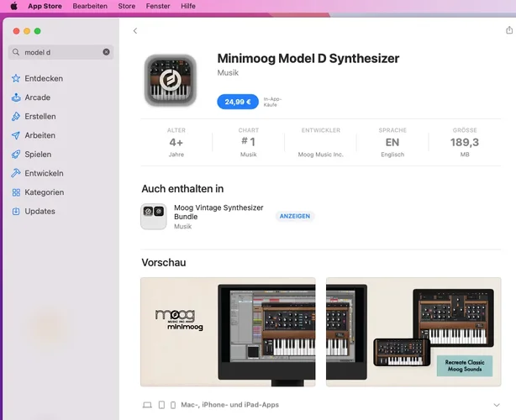Screen dimensions: 516x420
Task: Open the Fenster menu
Action: point(158,6)
